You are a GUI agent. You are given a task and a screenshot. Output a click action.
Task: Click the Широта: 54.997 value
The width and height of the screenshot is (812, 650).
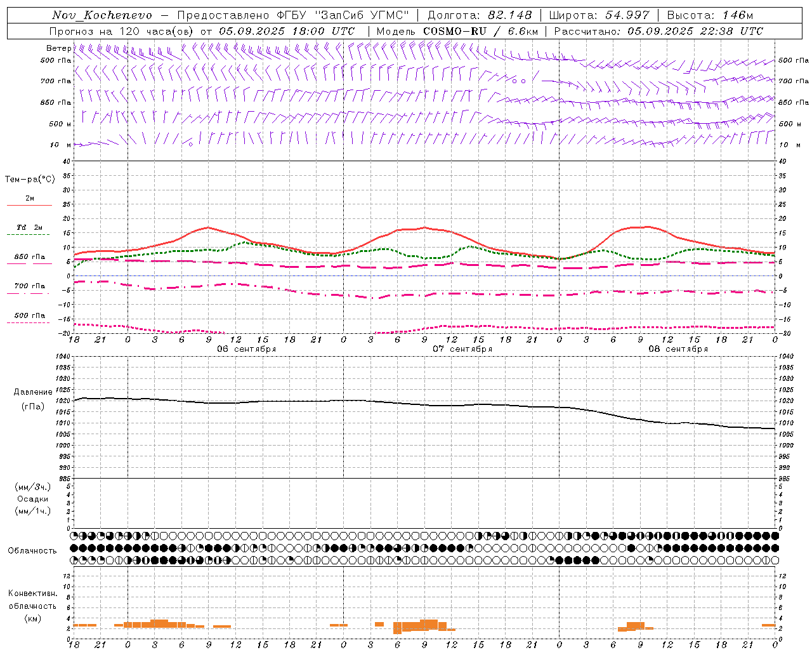tap(599, 15)
